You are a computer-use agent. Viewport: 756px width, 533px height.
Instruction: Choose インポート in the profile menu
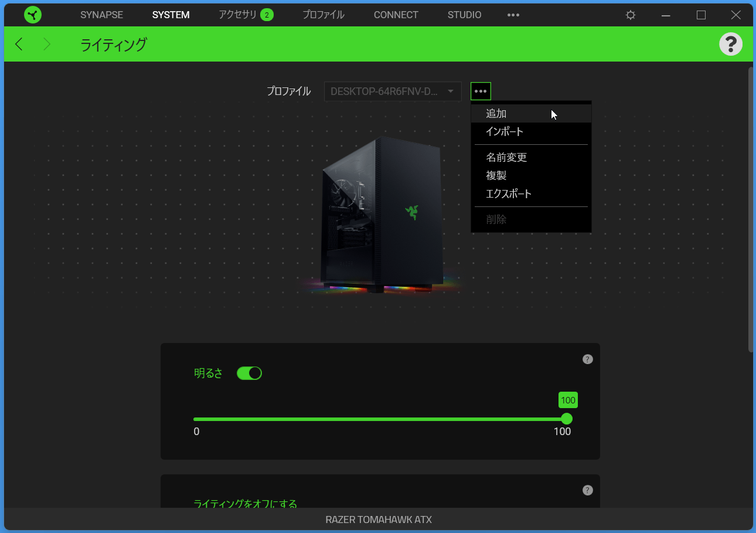click(x=531, y=132)
